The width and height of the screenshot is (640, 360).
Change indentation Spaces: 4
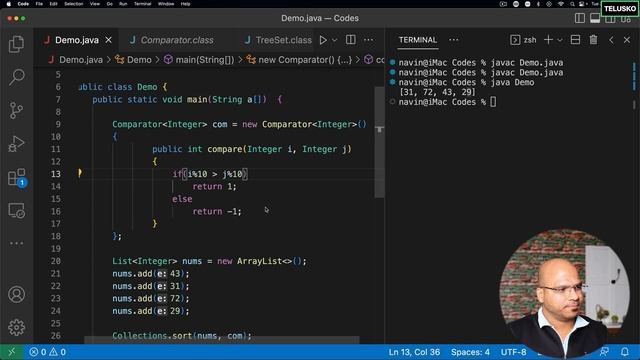point(470,352)
